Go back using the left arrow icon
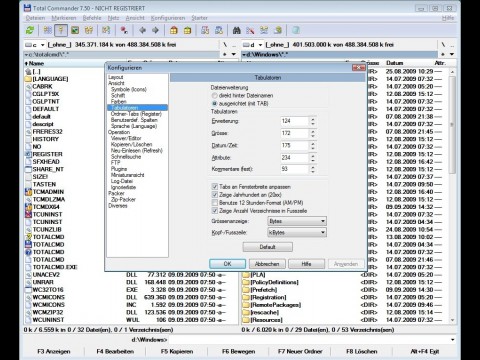Viewport: 480px width, 360px height. [142, 30]
